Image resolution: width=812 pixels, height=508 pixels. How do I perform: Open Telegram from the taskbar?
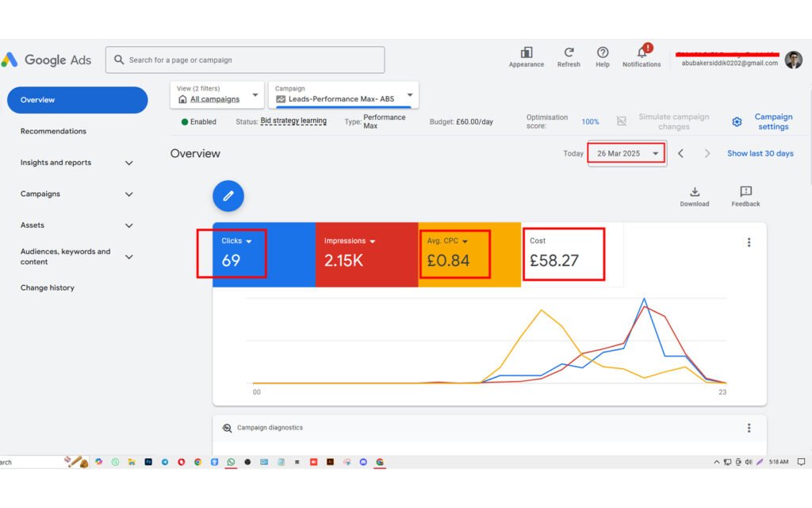(x=165, y=462)
